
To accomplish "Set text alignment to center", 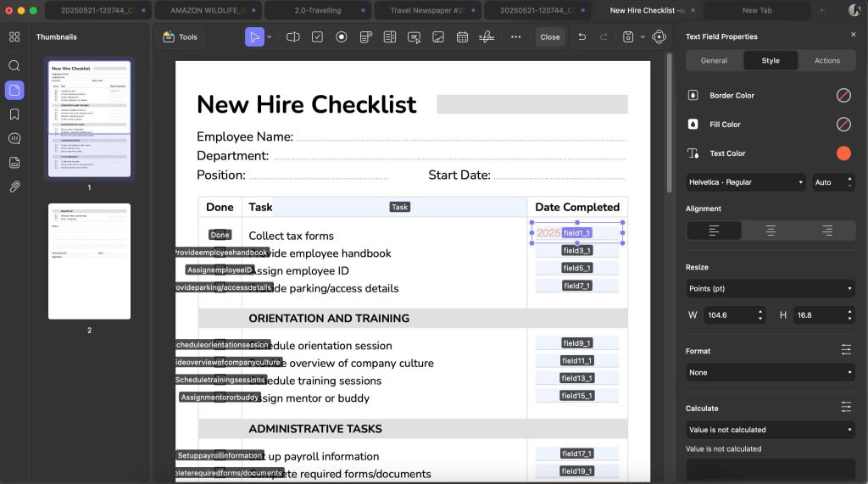I will click(770, 231).
